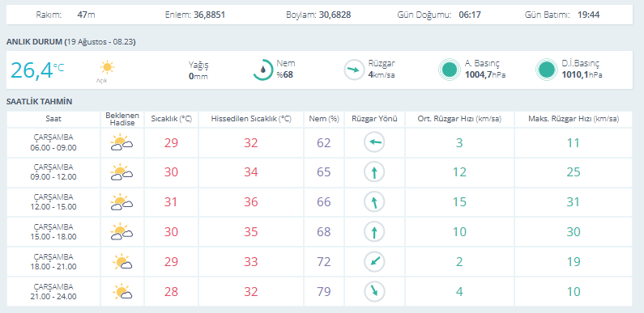Click humidity value 72

click(x=324, y=262)
